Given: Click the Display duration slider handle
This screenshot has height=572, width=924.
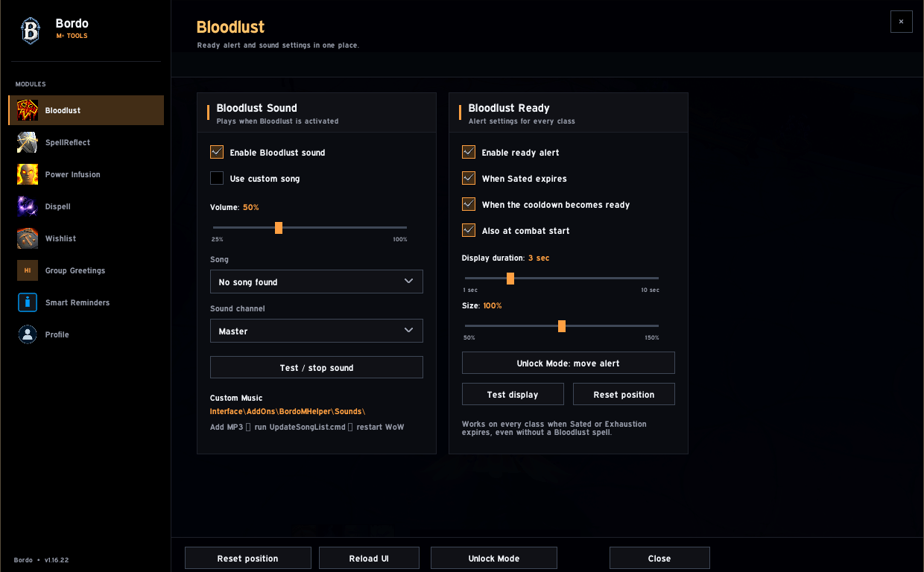Looking at the screenshot, I should 510,278.
